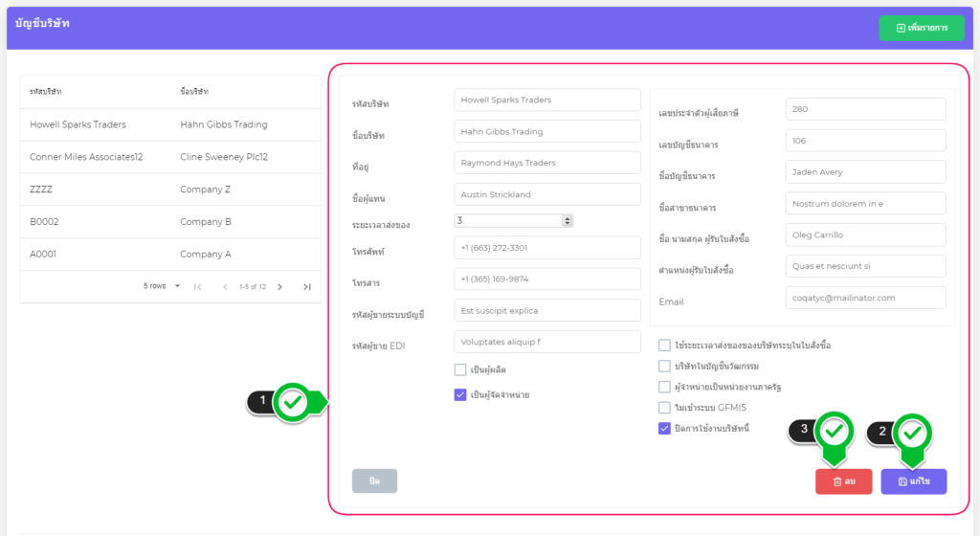Go to the first page of the table
The height and width of the screenshot is (536, 980).
click(x=198, y=286)
